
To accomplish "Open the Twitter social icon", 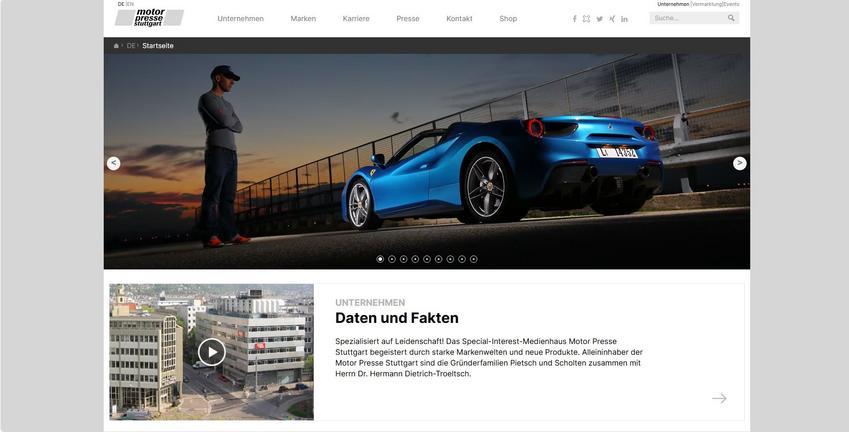I will tap(599, 19).
